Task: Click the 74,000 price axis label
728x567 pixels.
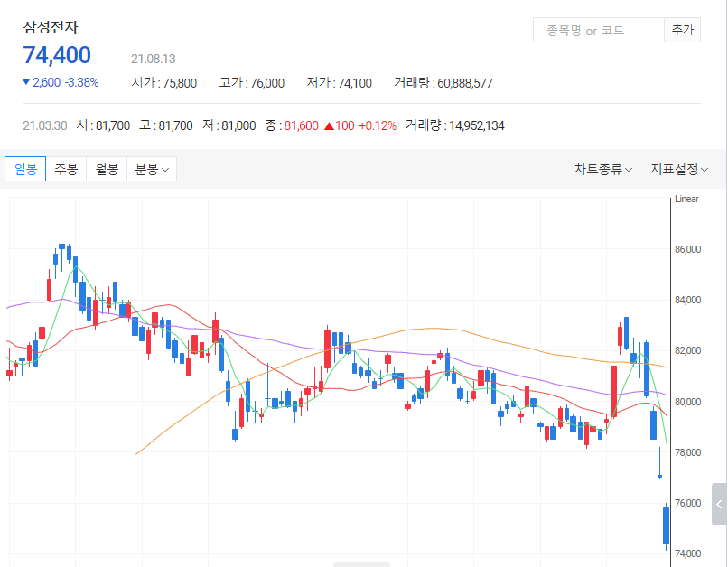Action: (x=687, y=553)
